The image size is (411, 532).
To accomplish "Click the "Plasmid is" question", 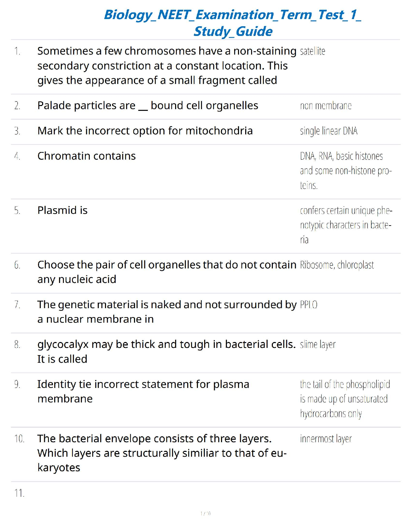I will [63, 210].
